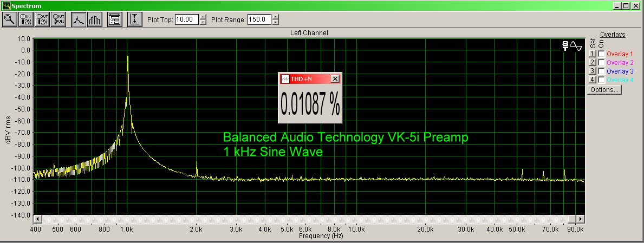This screenshot has height=243, width=644.
Task: Click the 20.0k frequency tick label
Action: [425, 229]
